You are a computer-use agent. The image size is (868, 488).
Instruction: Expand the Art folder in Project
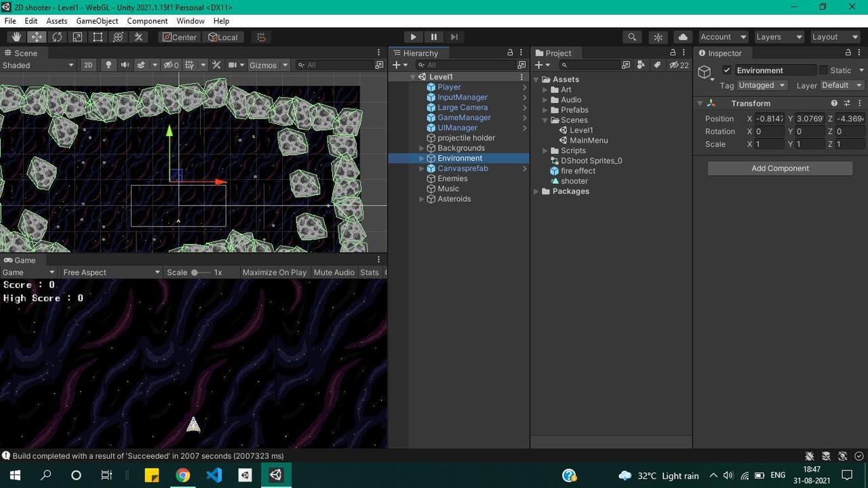(x=545, y=89)
